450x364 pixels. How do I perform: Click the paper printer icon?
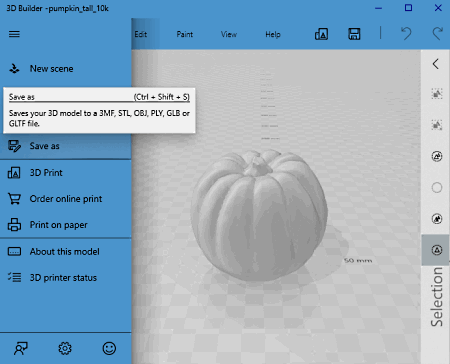pos(14,225)
